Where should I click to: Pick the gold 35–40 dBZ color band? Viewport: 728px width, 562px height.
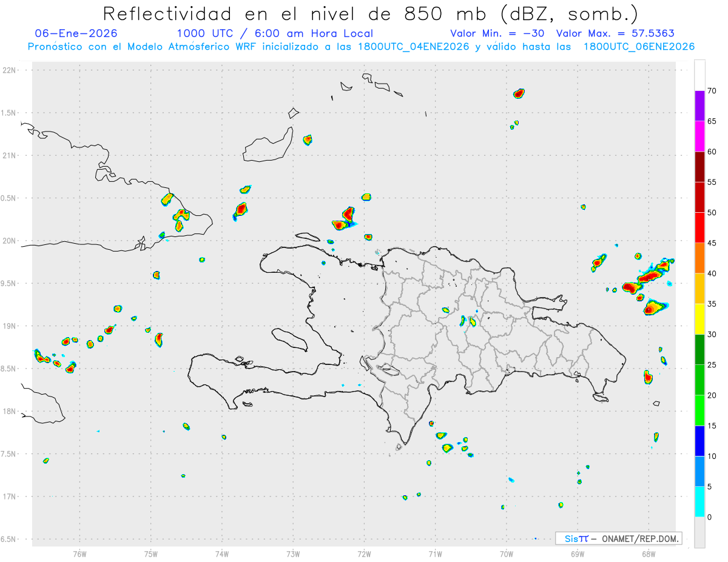click(x=699, y=289)
